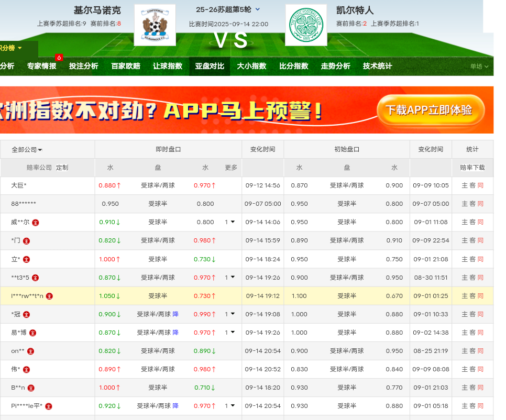Click the red 主 icon beside B**n

(x=31, y=388)
